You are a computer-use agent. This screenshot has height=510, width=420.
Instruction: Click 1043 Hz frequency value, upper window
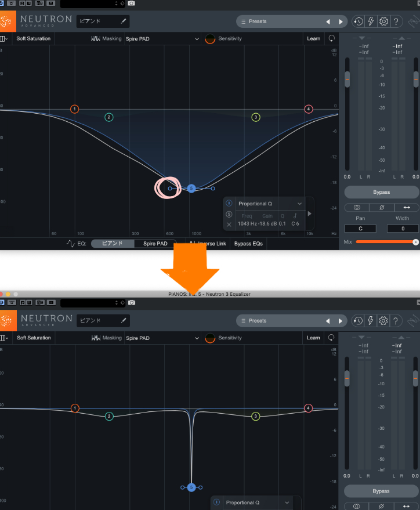coord(247,224)
